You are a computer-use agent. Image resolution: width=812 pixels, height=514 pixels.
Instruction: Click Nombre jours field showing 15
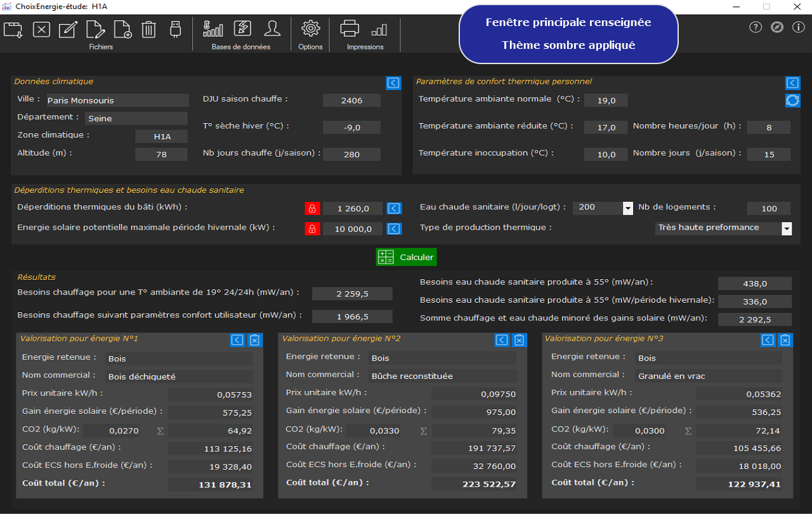click(x=769, y=154)
